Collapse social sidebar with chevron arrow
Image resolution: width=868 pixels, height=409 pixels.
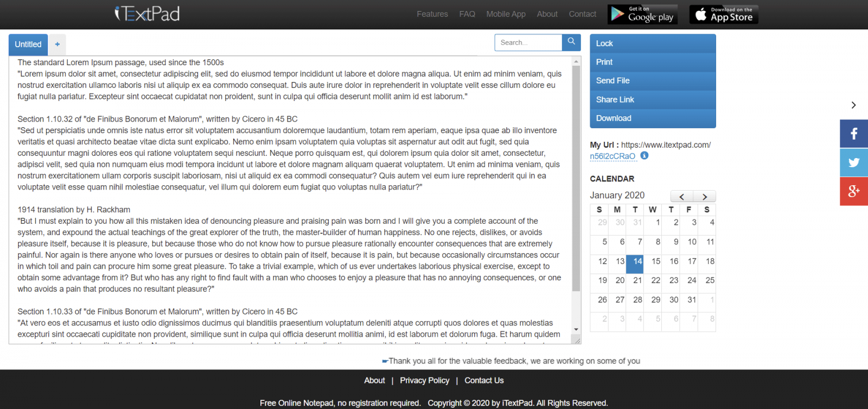point(853,105)
